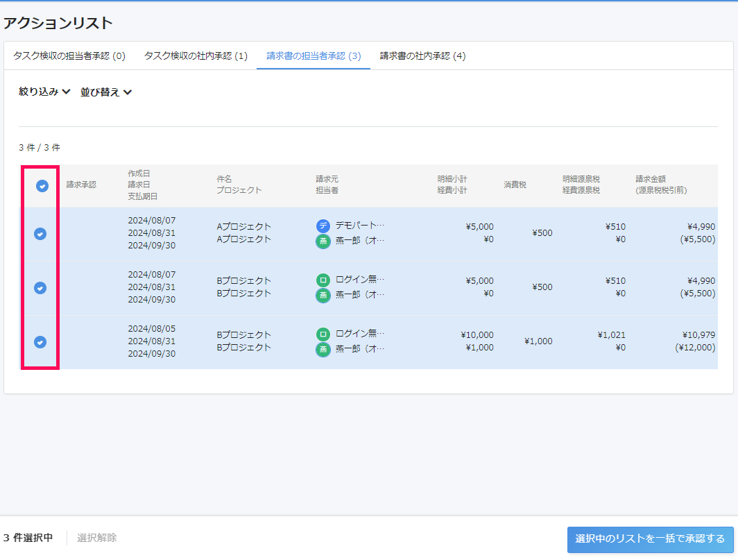Image resolution: width=738 pixels, height=560 pixels.
Task: Click 選択中のリストを一括で承認する button
Action: pyautogui.click(x=650, y=538)
